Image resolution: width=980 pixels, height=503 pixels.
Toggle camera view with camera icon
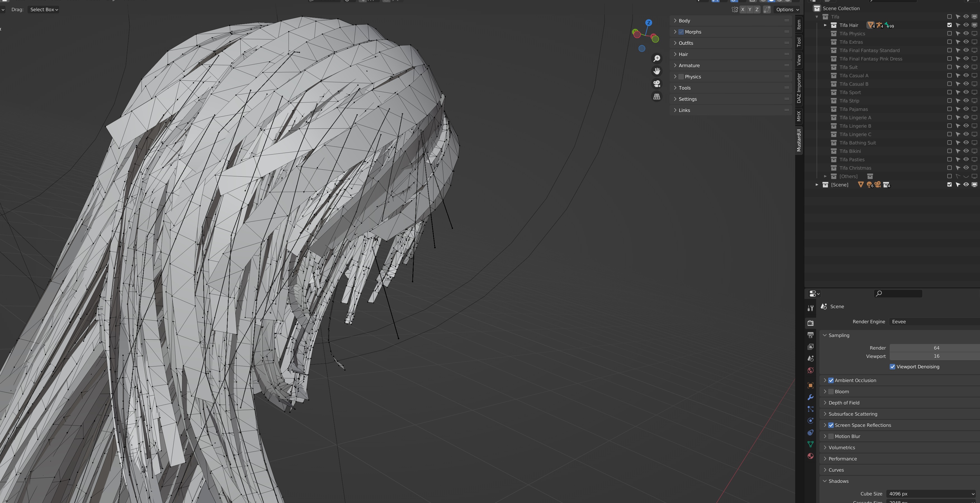click(657, 84)
